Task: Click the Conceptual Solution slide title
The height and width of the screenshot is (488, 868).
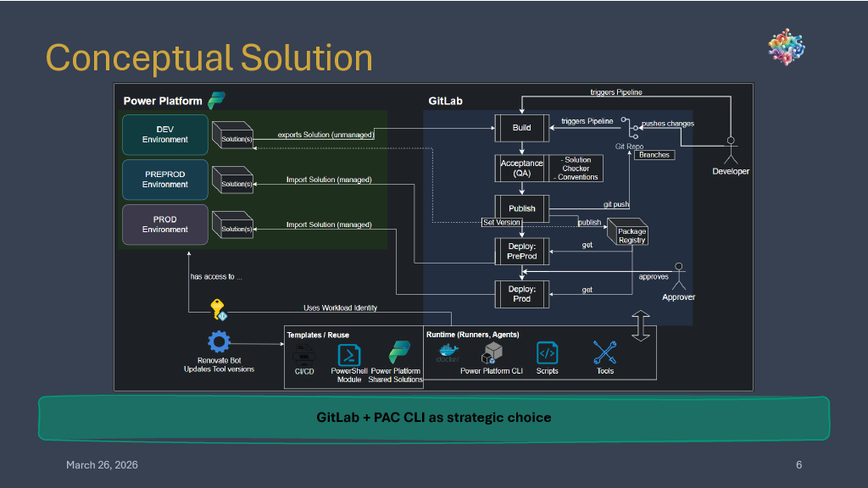Action: coord(209,58)
